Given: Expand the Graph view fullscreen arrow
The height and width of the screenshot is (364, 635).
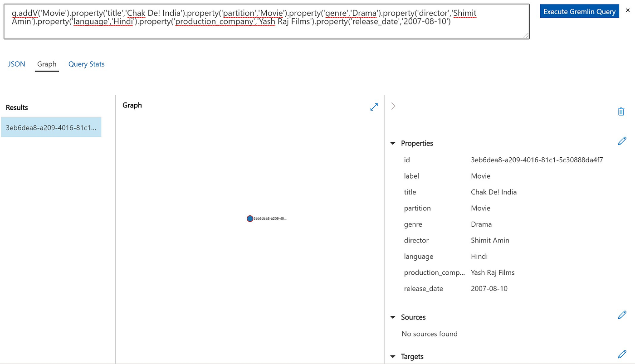Looking at the screenshot, I should (x=374, y=107).
